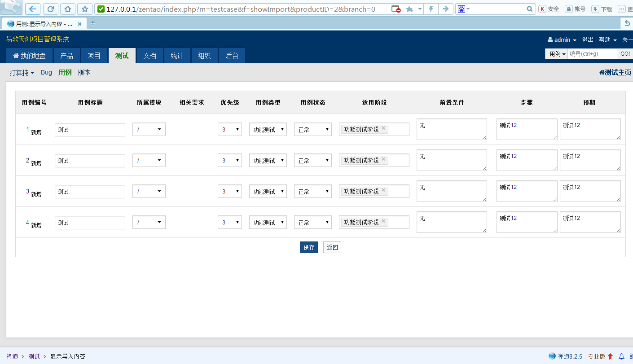Open the 优先级 dropdown in row 1
This screenshot has height=364, width=633.
230,129
